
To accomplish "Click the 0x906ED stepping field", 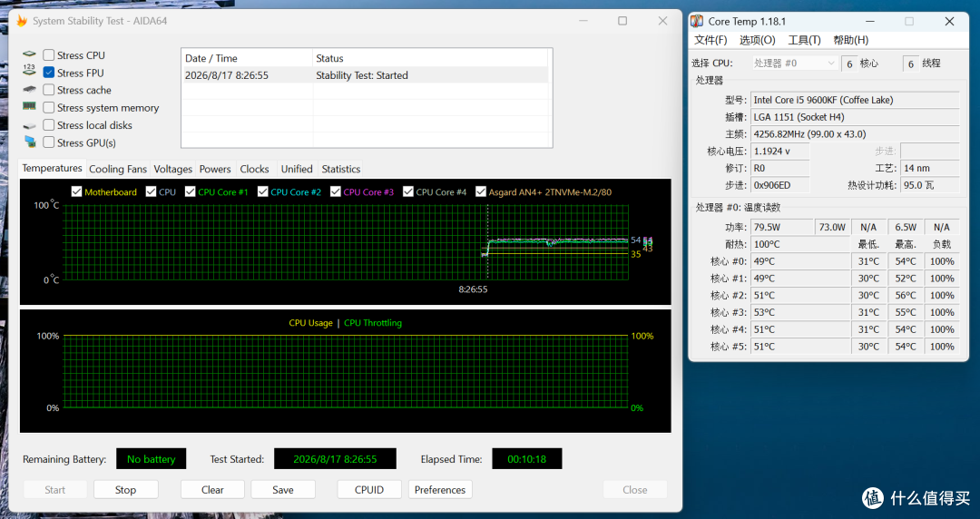I will pyautogui.click(x=780, y=185).
